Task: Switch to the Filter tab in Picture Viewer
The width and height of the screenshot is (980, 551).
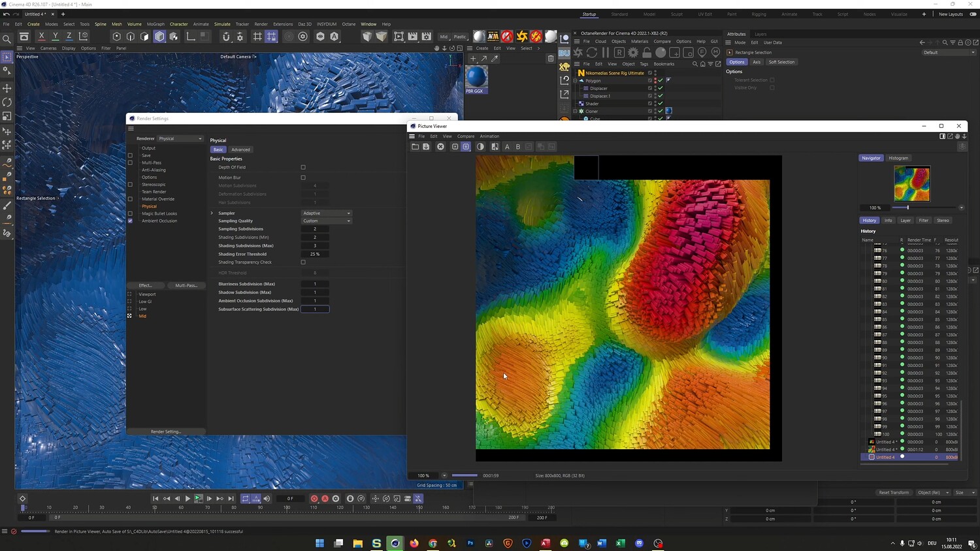Action: point(924,221)
